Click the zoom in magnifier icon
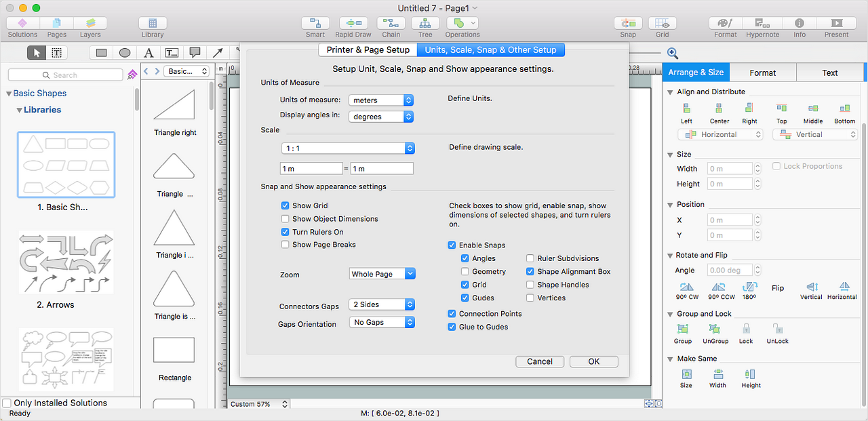The width and height of the screenshot is (868, 421). tap(673, 53)
